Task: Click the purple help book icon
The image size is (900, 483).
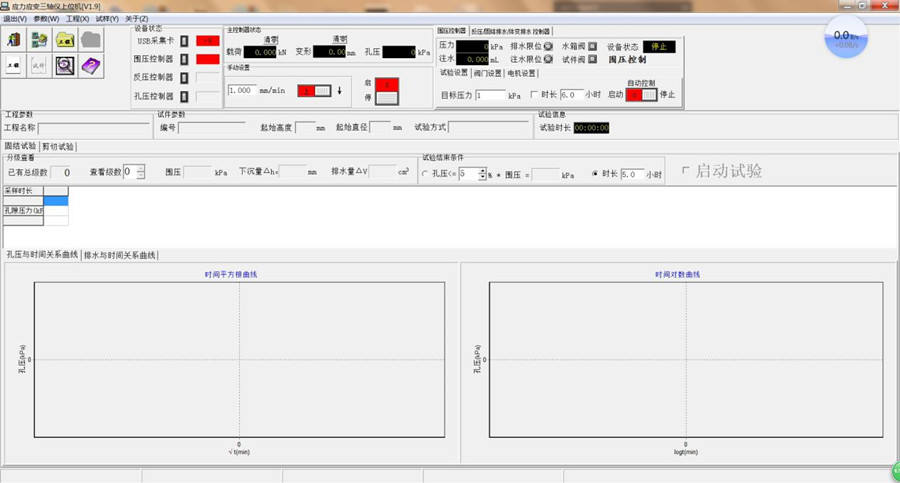Action: 91,66
